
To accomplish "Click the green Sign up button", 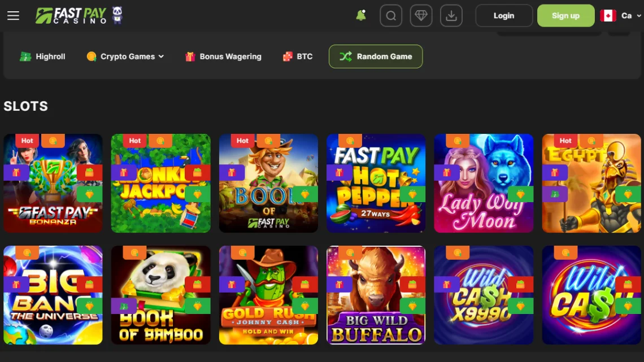I will coord(565,16).
